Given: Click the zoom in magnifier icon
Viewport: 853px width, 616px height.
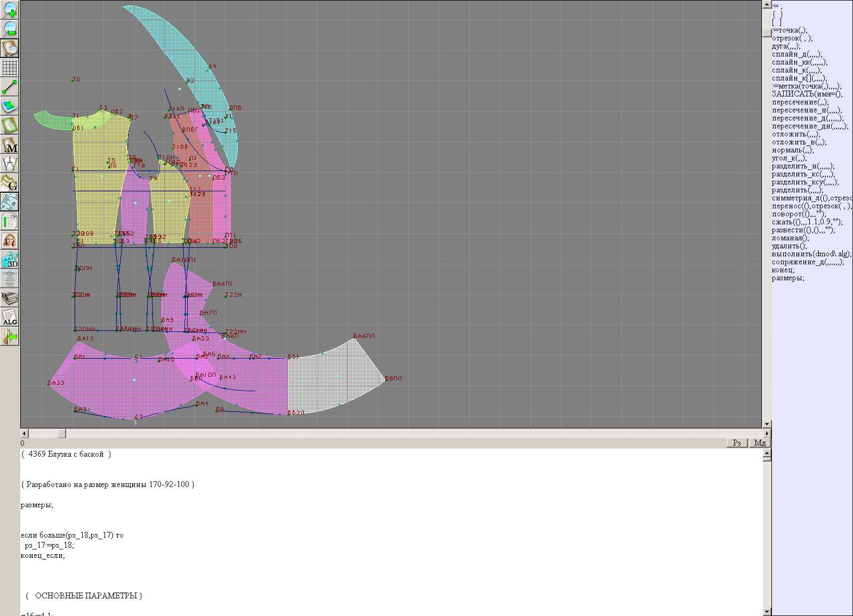Looking at the screenshot, I should pyautogui.click(x=10, y=10).
